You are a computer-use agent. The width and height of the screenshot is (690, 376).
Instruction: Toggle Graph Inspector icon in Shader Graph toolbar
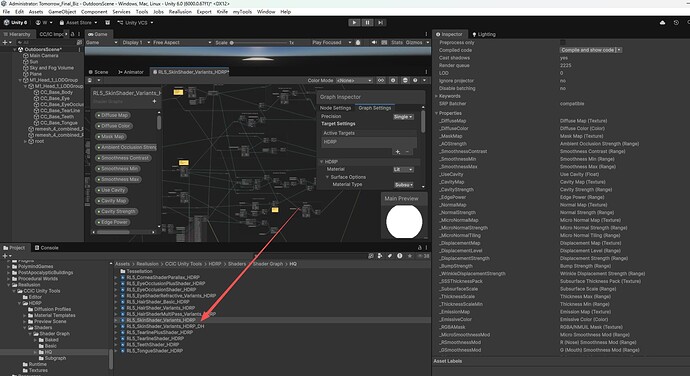pos(393,81)
